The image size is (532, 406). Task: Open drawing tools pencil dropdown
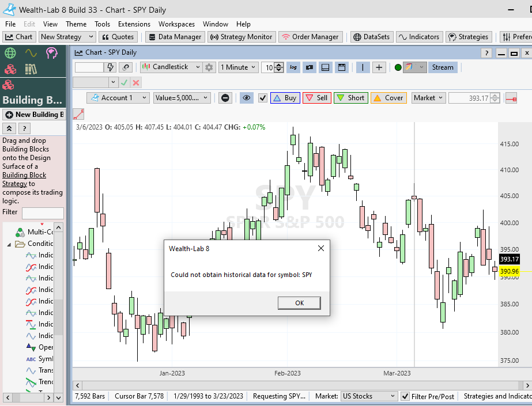tap(414, 67)
